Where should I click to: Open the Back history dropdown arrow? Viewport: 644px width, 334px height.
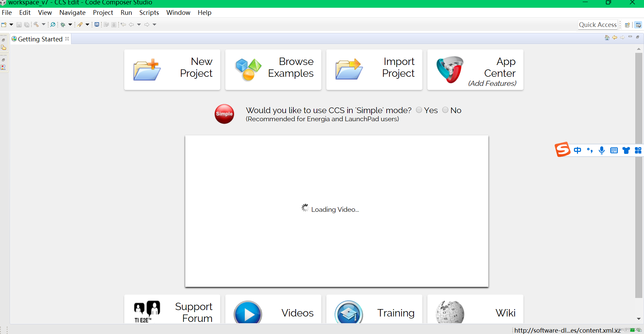pyautogui.click(x=139, y=25)
